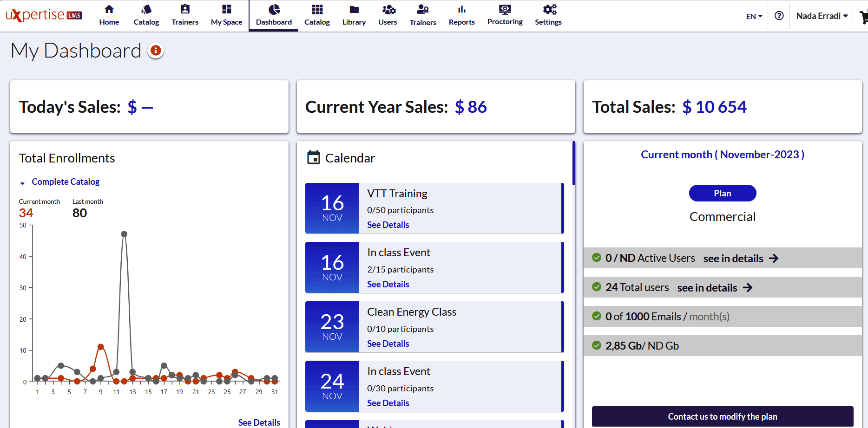Click the 2/15 participants text
The height and width of the screenshot is (428, 868).
[x=401, y=269]
